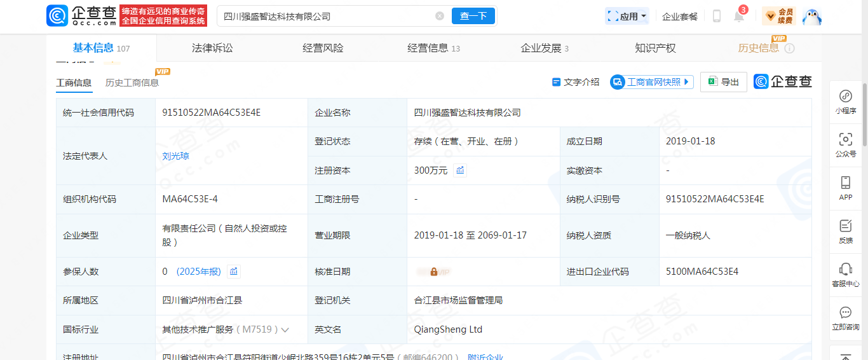
Task: Click the 查一下 search button
Action: [473, 16]
